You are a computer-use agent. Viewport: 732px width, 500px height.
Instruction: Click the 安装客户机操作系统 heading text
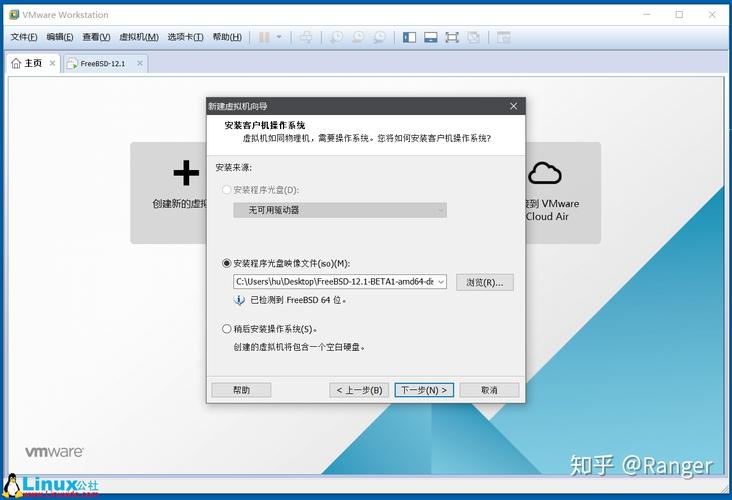[x=265, y=125]
